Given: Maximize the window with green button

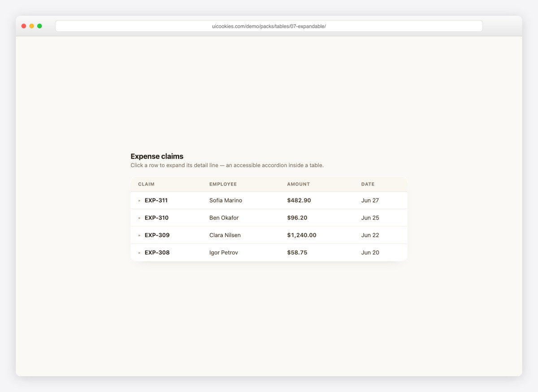Looking at the screenshot, I should tap(39, 26).
